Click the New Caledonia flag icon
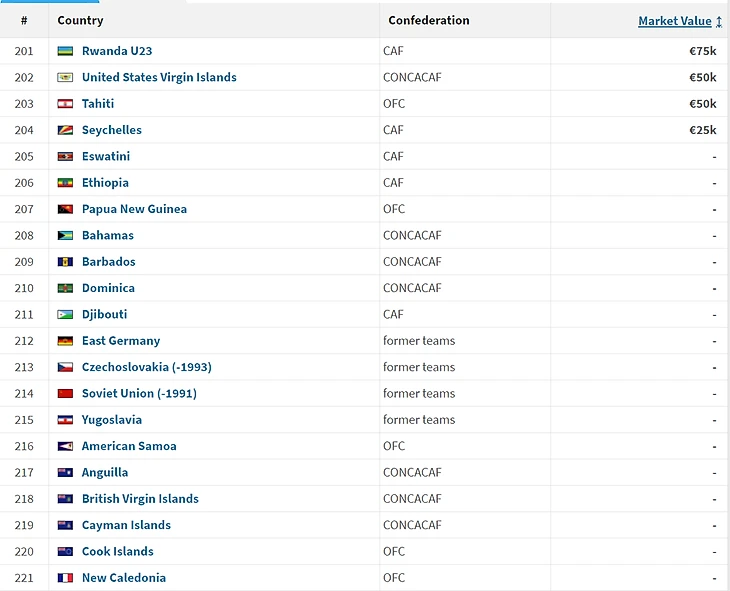This screenshot has width=730, height=591. point(65,578)
